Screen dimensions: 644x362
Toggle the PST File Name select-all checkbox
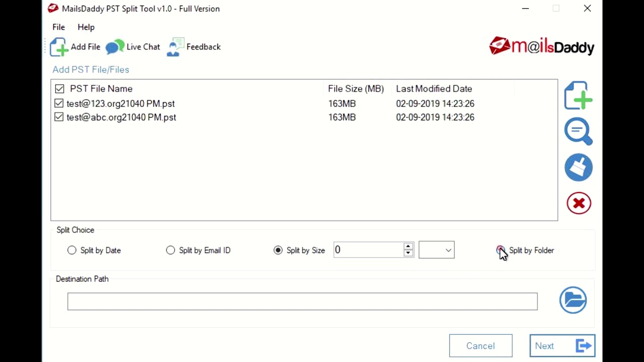59,89
